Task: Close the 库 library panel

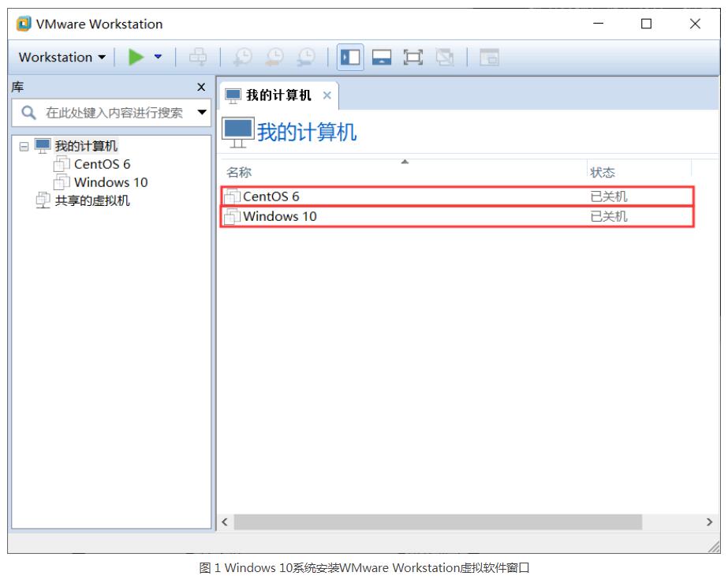Action: pyautogui.click(x=201, y=88)
